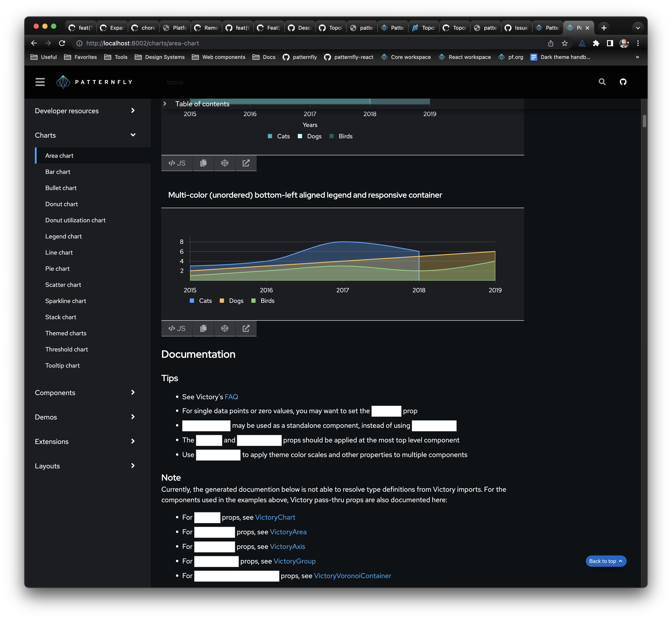The image size is (672, 620).
Task: Open multi-color example in CodeSandbox
Action: point(225,329)
